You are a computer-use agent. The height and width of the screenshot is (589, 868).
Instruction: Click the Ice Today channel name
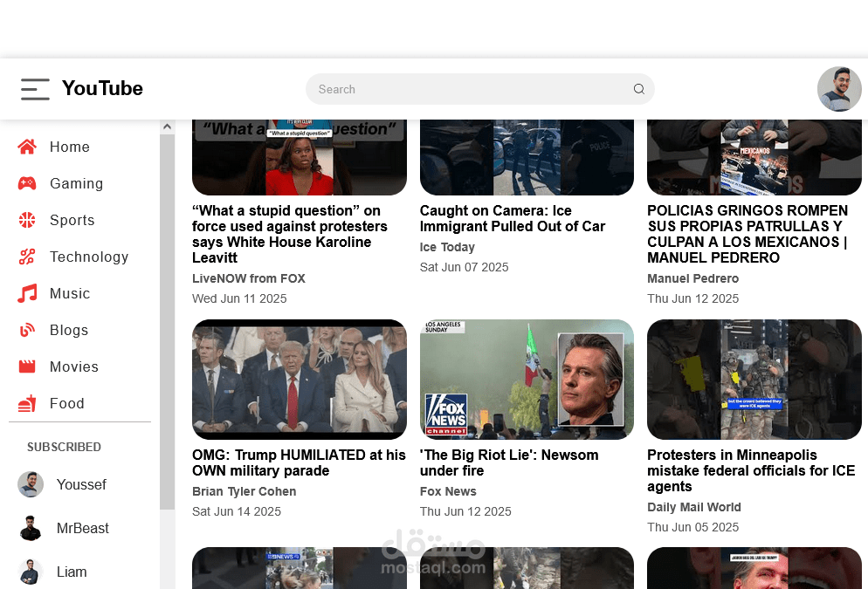(x=447, y=247)
